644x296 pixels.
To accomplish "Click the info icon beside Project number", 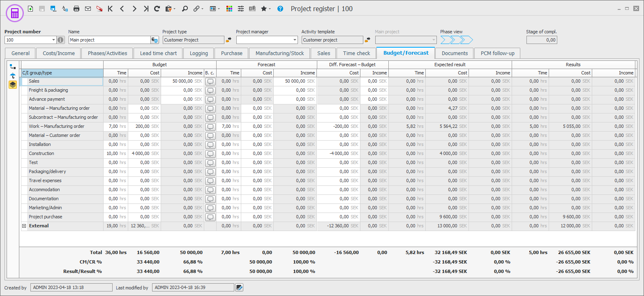I will [x=61, y=40].
